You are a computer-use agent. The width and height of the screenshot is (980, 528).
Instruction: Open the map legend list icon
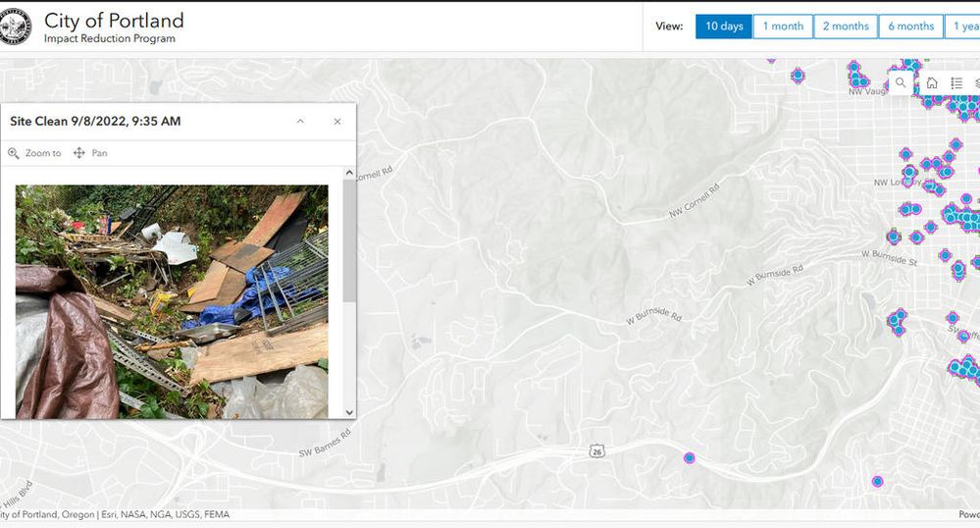[956, 83]
